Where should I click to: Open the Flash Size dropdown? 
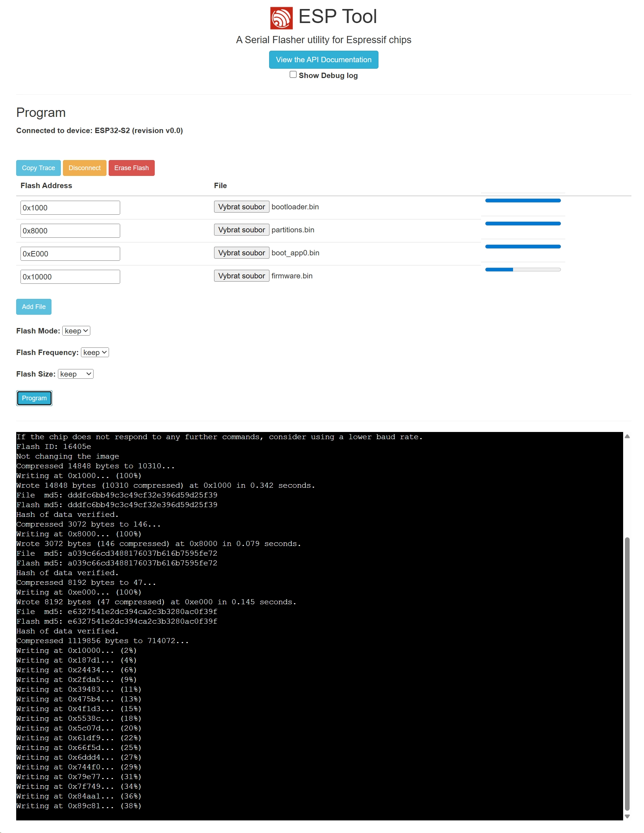coord(76,374)
